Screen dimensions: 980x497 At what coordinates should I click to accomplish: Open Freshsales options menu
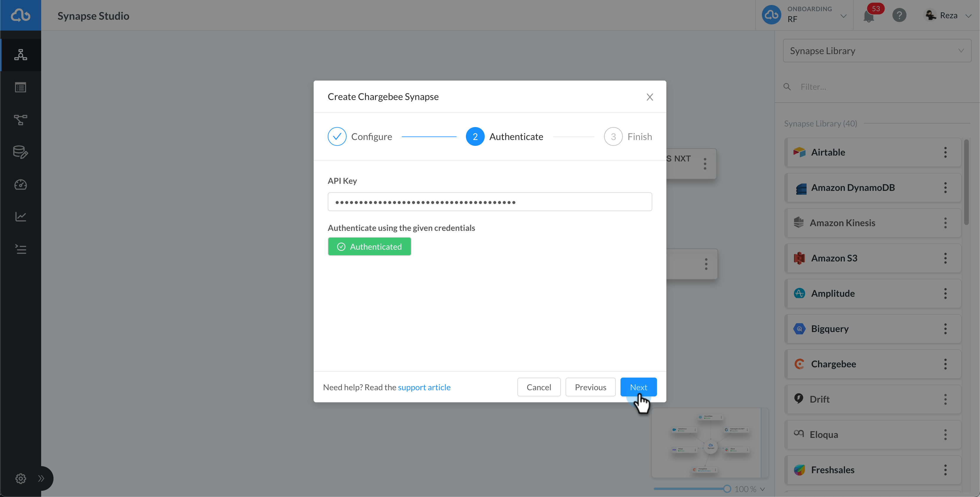pyautogui.click(x=945, y=470)
